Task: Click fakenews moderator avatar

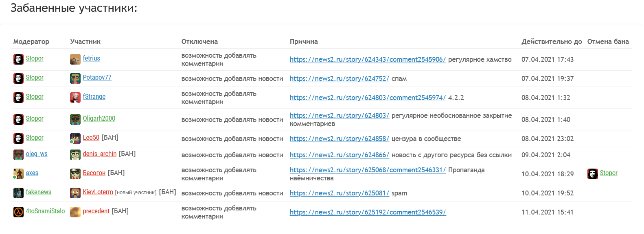Action: pos(19,193)
